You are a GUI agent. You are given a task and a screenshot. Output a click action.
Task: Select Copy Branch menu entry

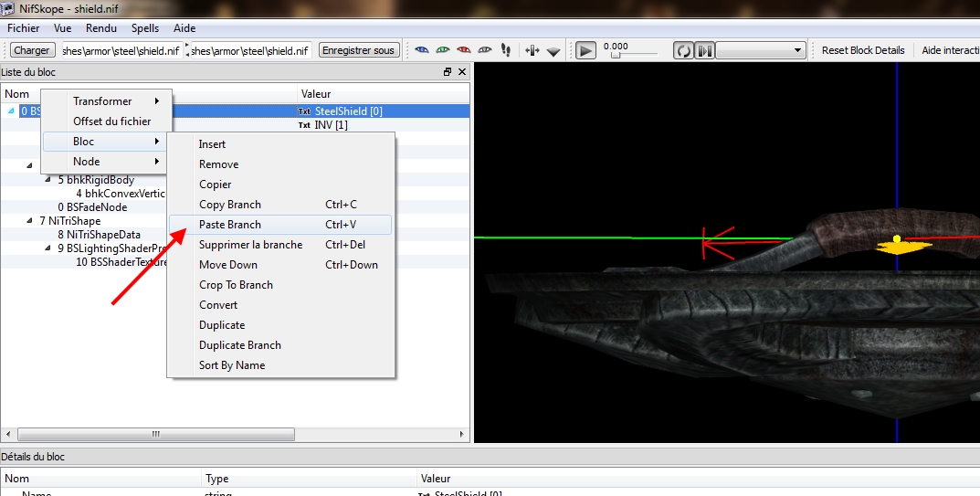click(x=280, y=205)
